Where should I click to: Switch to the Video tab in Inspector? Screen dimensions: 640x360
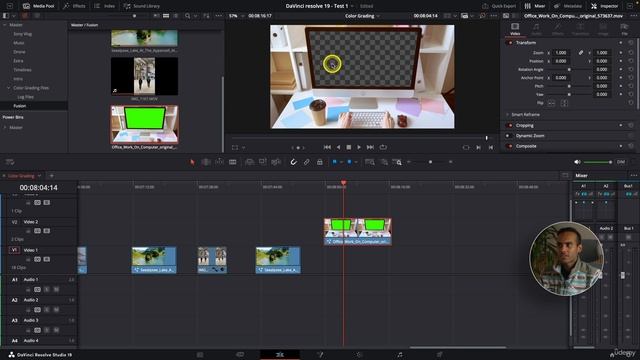[515, 29]
